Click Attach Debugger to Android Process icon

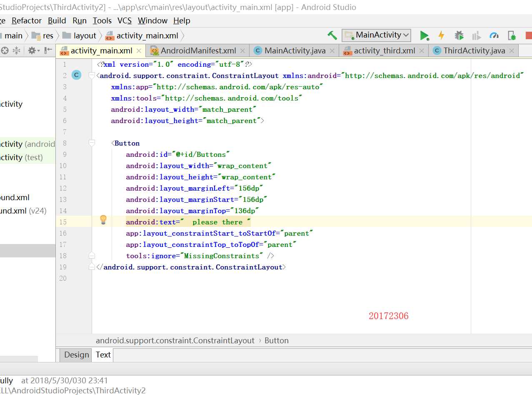point(512,35)
